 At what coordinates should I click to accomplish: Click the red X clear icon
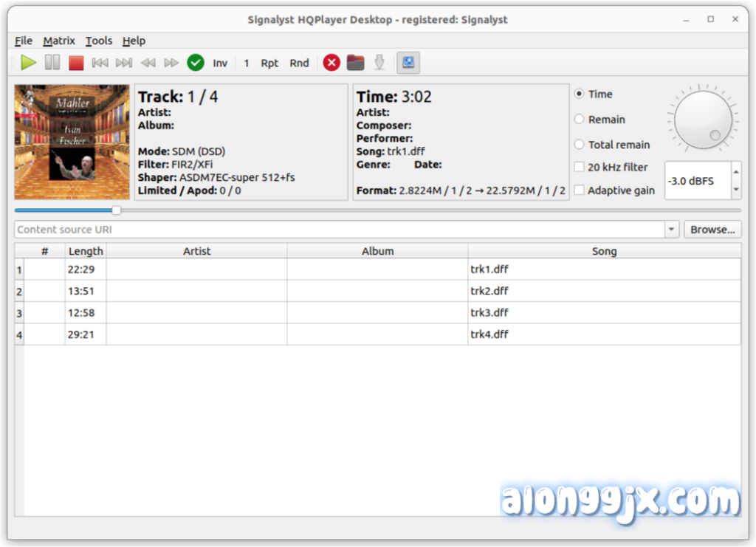(331, 63)
